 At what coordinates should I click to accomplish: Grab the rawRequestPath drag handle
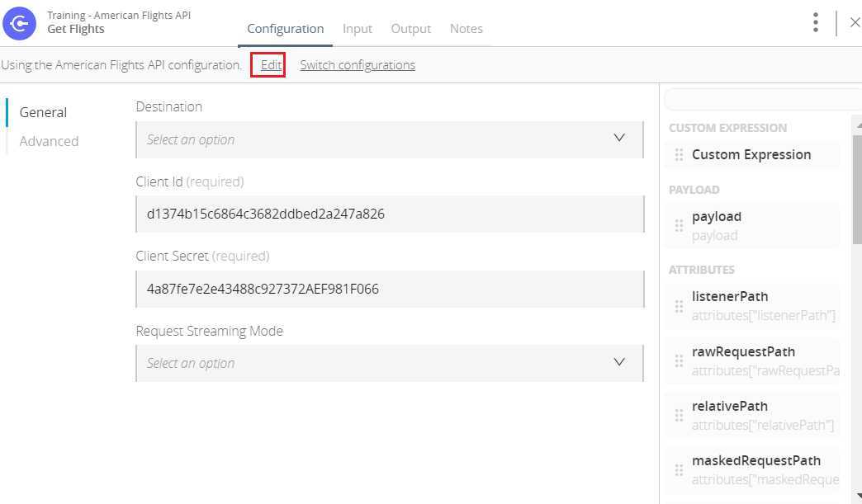679,360
